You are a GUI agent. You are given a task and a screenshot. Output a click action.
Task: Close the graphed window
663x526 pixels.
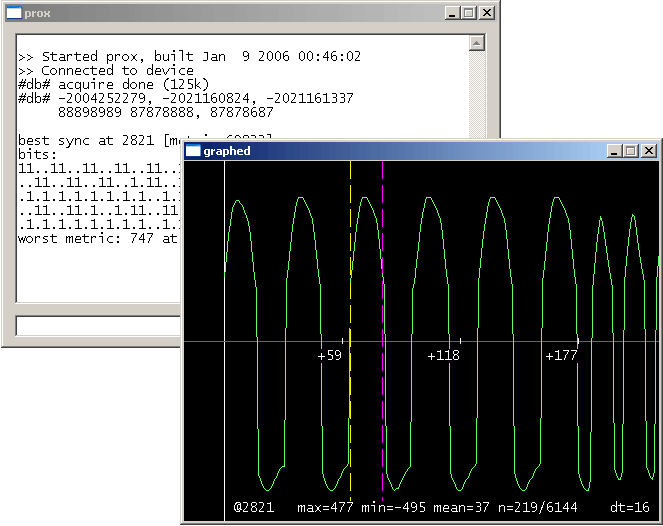[x=648, y=151]
